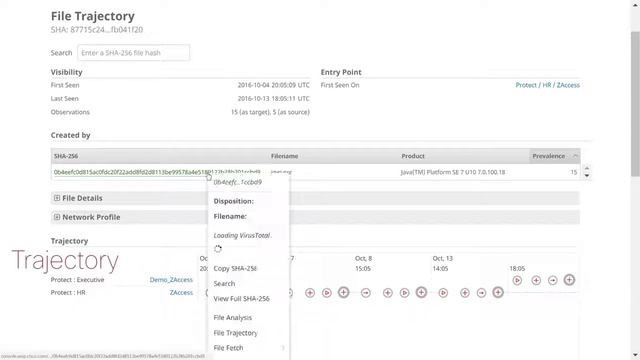
Task: Click the Protect : HR row label
Action: (68, 293)
